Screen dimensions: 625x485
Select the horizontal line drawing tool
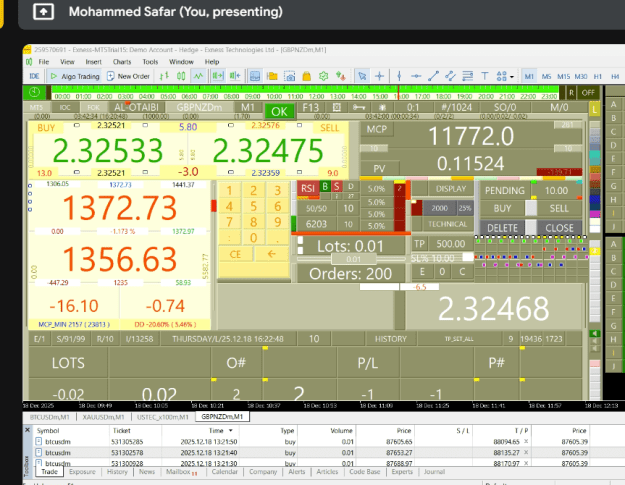[x=416, y=76]
